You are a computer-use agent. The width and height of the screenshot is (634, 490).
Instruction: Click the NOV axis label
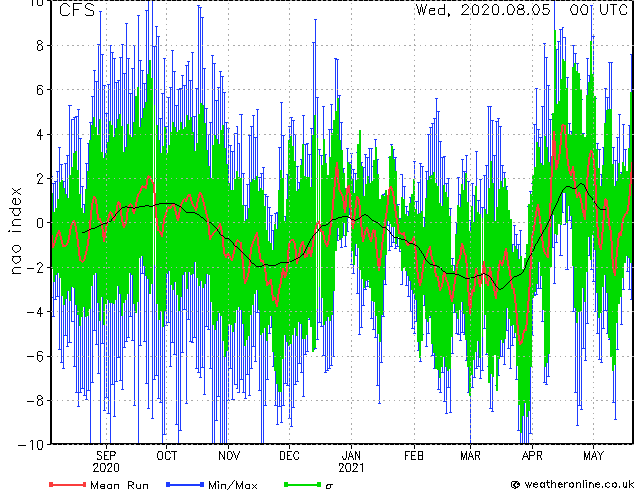[229, 456]
